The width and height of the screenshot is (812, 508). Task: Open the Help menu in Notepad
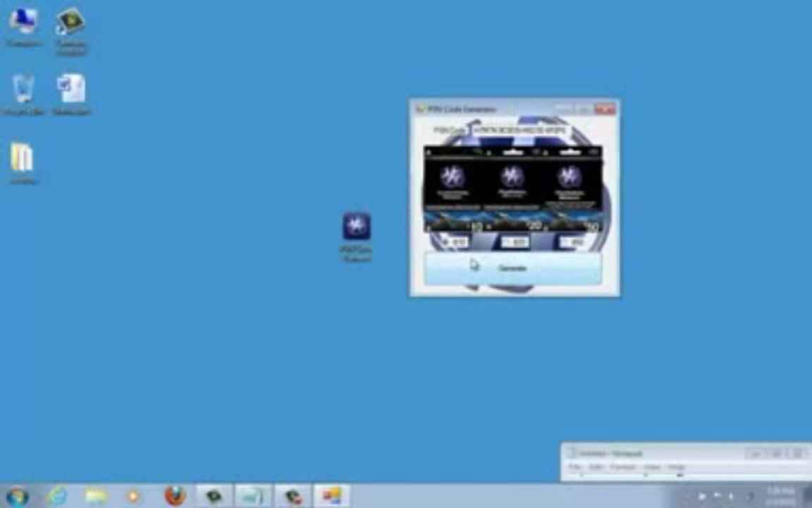point(677,467)
